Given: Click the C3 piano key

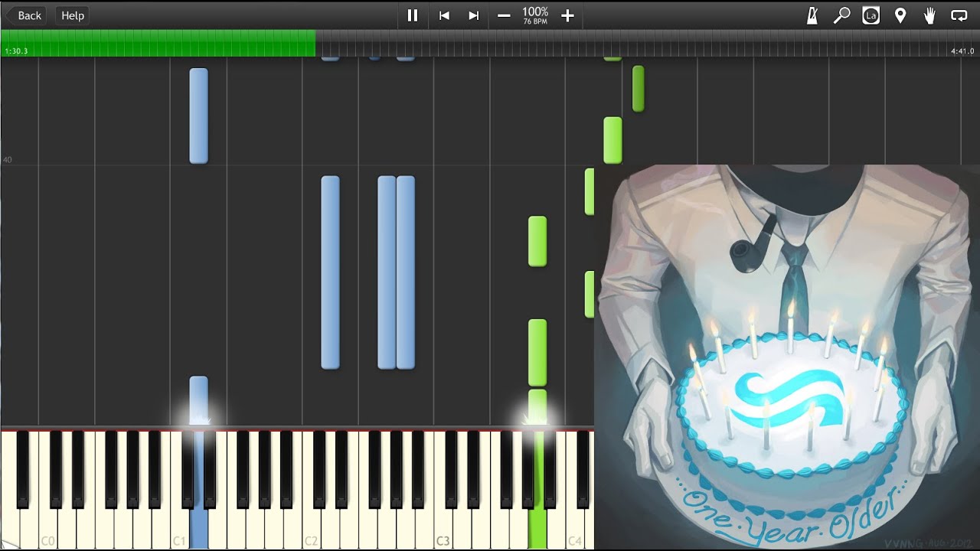Looking at the screenshot, I should pyautogui.click(x=443, y=528).
